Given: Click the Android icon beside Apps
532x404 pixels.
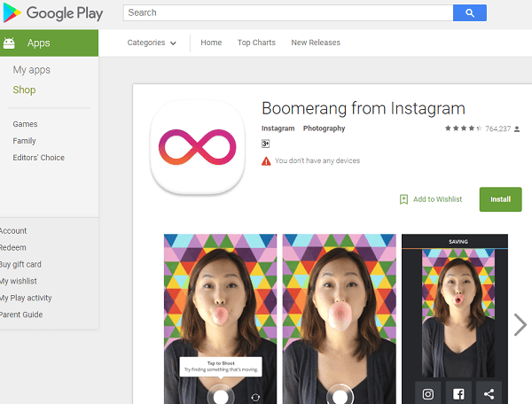Looking at the screenshot, I should (9, 43).
